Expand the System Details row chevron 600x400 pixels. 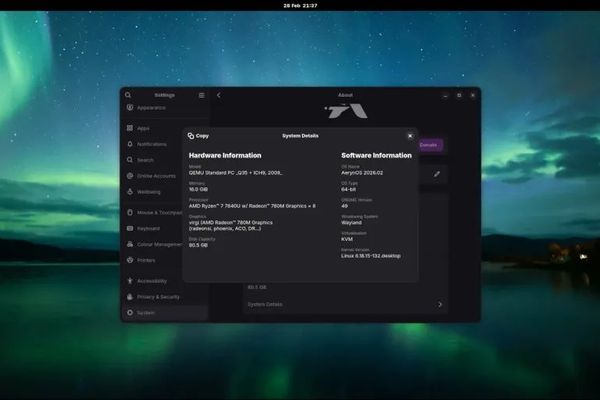(x=440, y=304)
